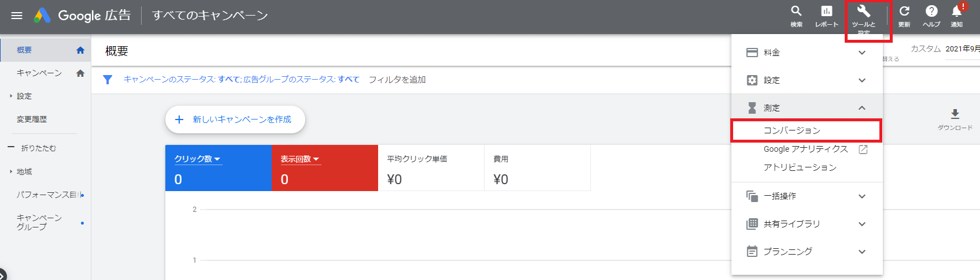Click the 料金 credit card icon

click(752, 53)
